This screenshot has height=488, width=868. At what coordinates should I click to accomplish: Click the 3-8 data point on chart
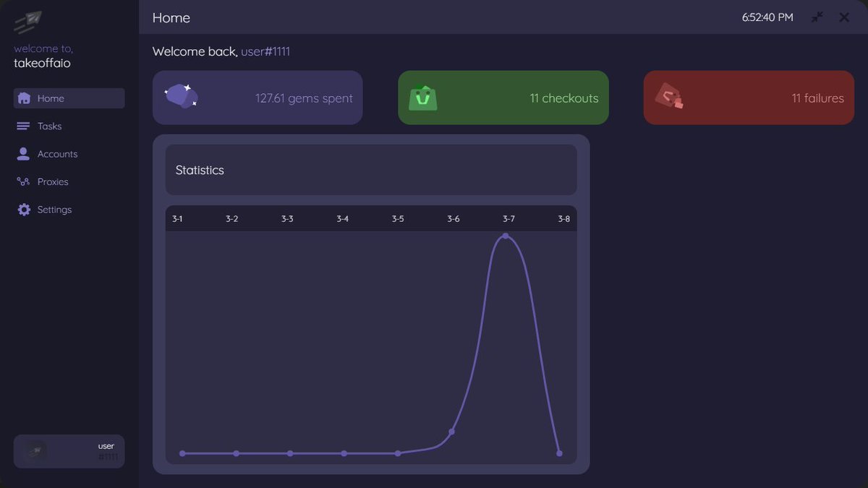point(559,453)
